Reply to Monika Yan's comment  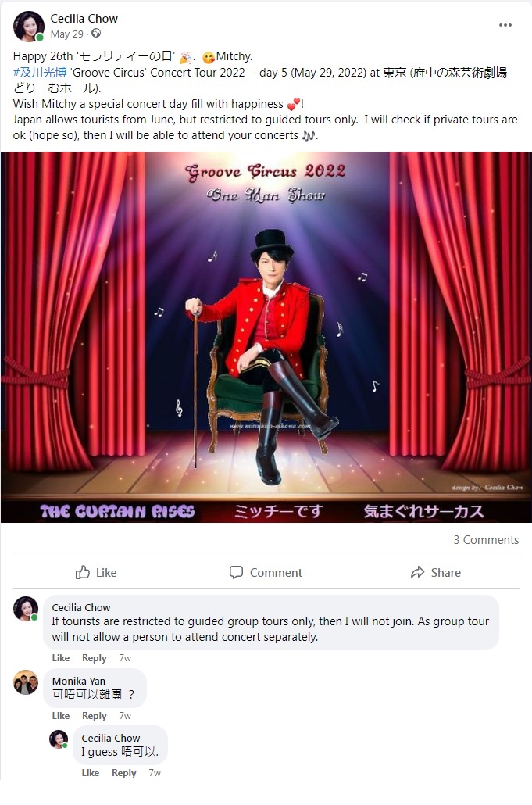point(95,716)
